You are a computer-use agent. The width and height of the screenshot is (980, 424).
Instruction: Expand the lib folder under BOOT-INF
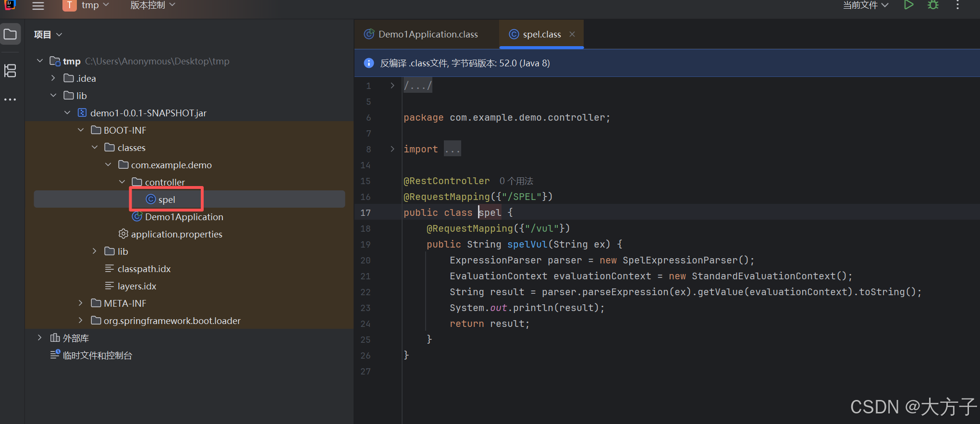[x=95, y=251]
